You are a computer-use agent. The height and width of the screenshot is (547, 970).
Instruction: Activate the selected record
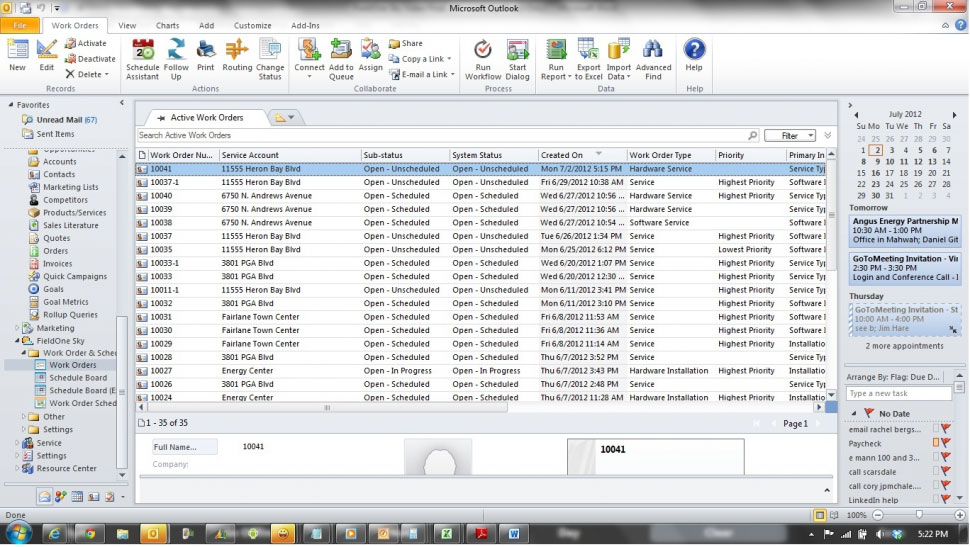point(86,43)
